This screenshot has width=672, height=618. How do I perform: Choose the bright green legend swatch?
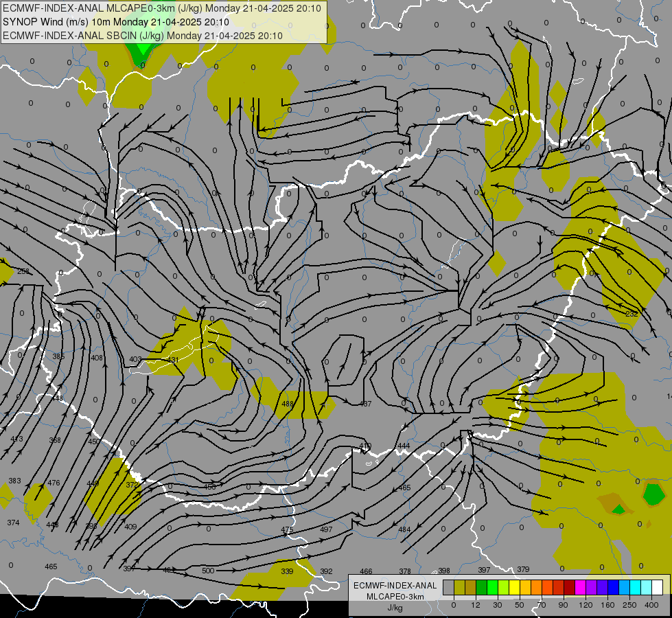492,588
